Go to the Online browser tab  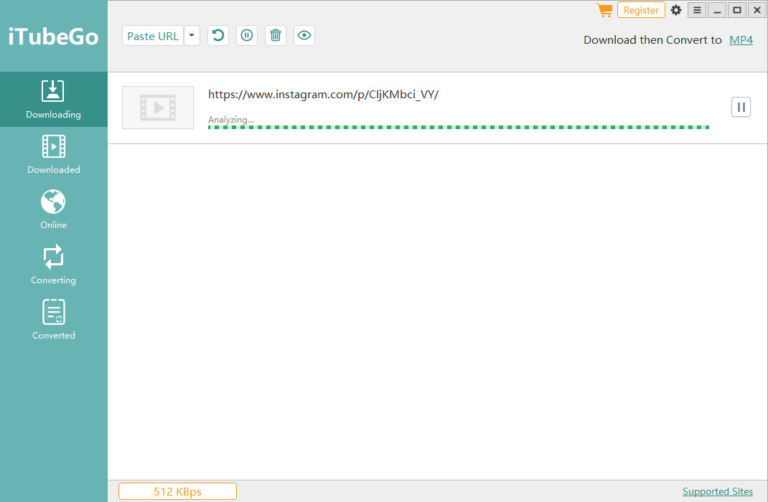[53, 209]
